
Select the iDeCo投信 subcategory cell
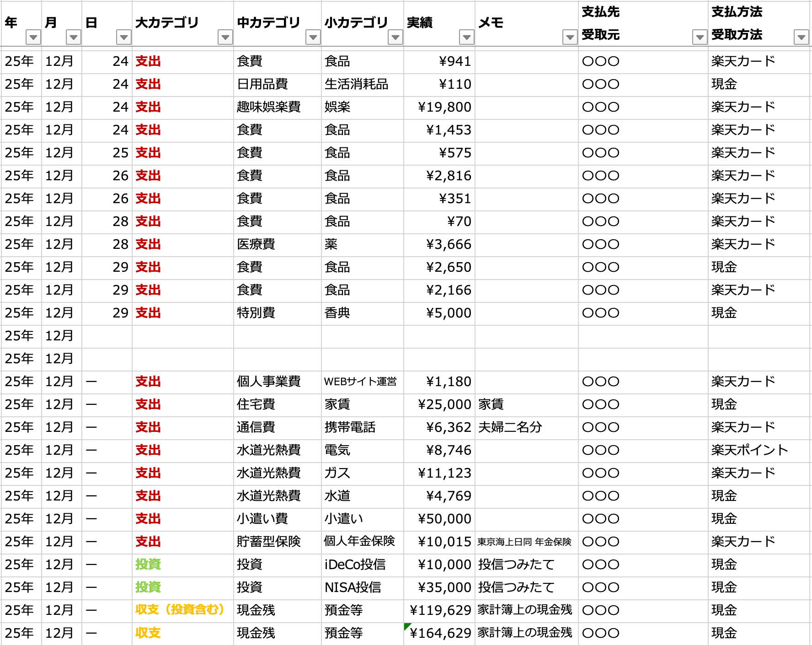(x=355, y=565)
